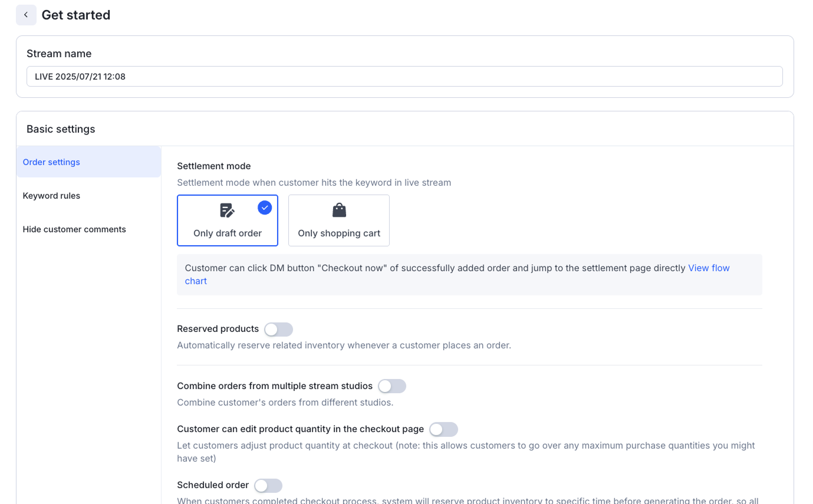Toggle Combine orders from multiple stream studios
Viewport: 813px width, 504px height.
392,386
